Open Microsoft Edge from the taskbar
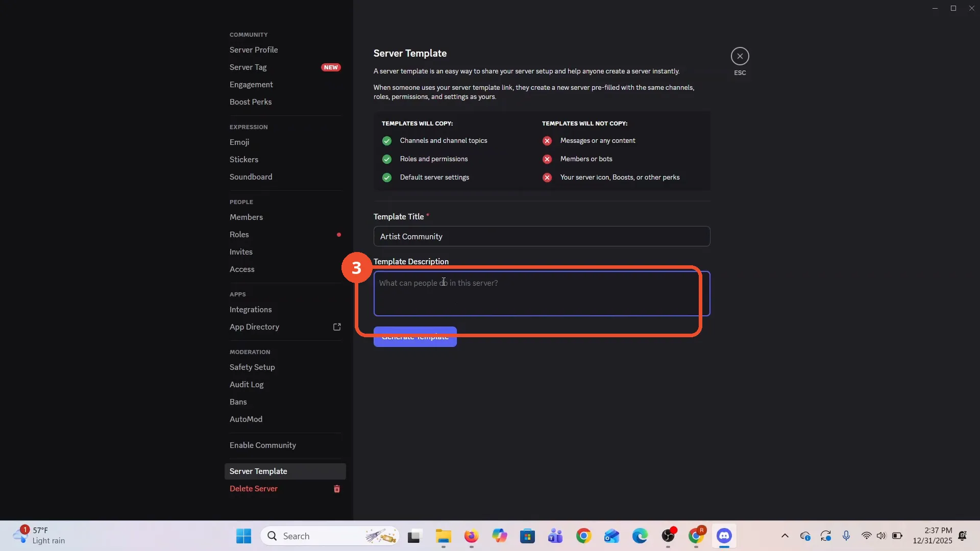 coord(640,536)
